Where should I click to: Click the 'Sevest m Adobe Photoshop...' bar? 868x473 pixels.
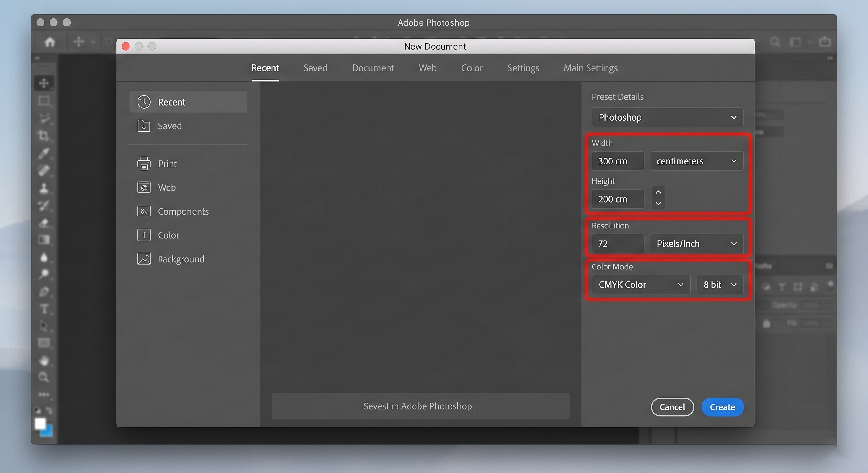tap(421, 406)
